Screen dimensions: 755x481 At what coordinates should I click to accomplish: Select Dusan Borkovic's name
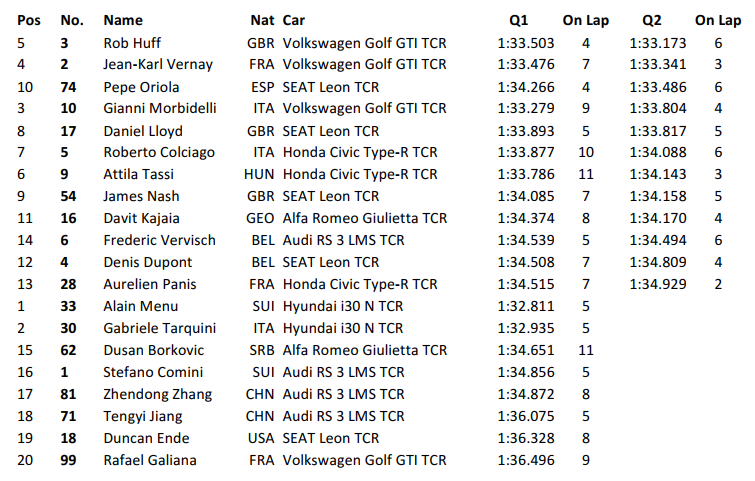154,350
